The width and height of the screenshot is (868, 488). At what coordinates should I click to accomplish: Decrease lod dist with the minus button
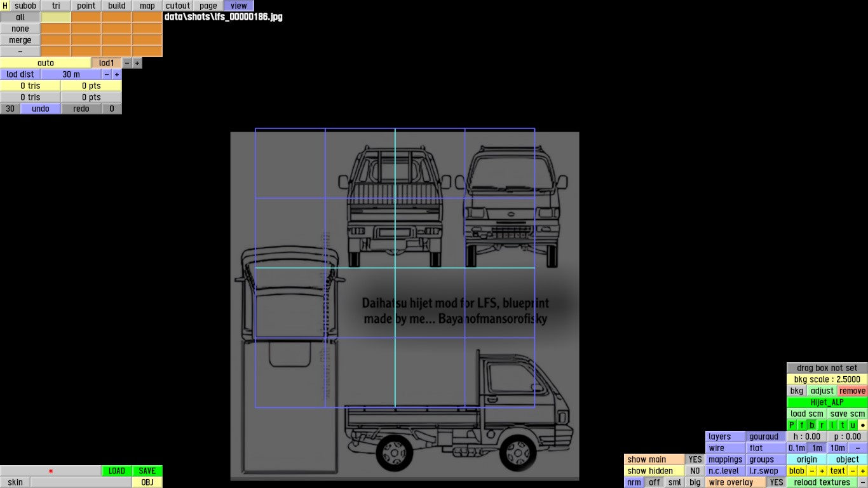pos(107,74)
